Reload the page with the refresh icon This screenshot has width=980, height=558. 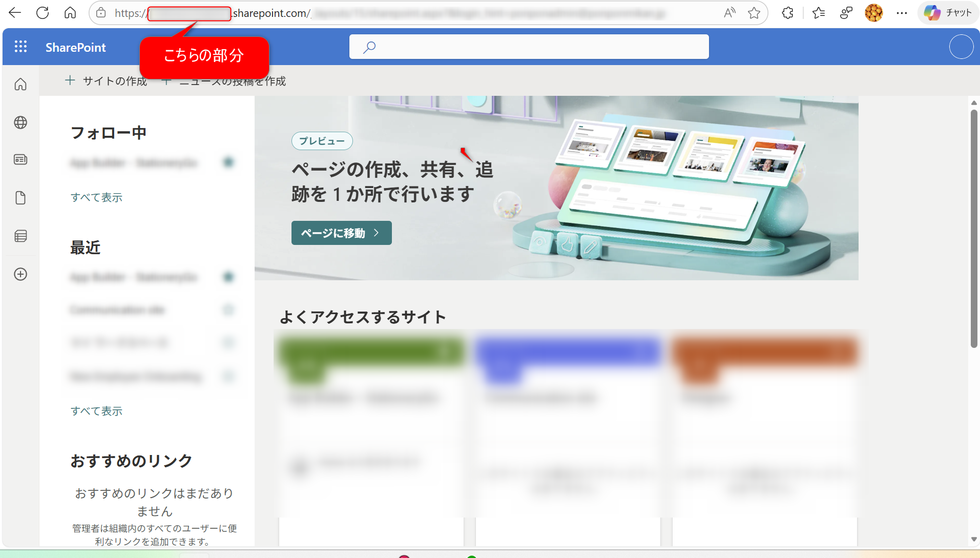click(x=43, y=13)
